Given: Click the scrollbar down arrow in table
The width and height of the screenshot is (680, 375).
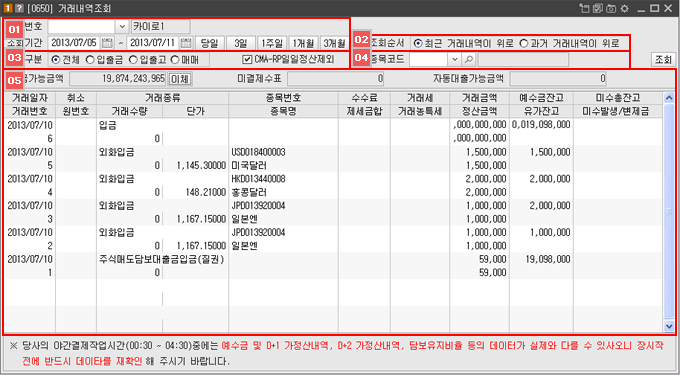Looking at the screenshot, I should click(x=669, y=326).
